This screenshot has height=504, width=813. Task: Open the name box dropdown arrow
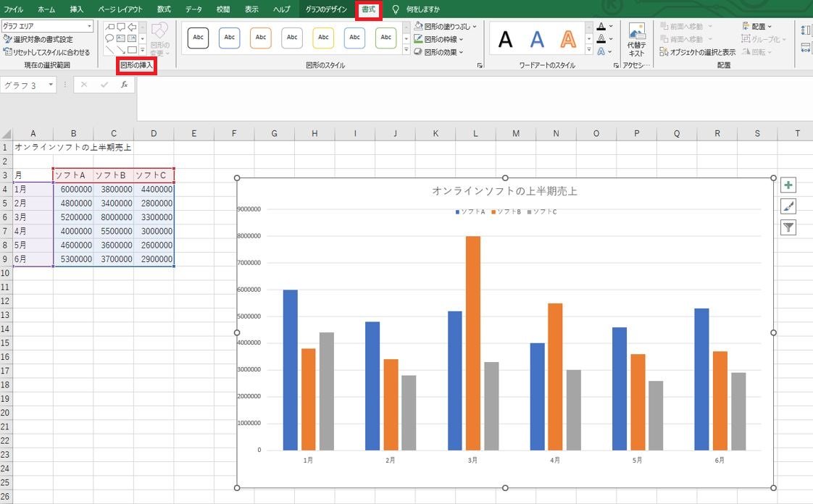point(51,85)
